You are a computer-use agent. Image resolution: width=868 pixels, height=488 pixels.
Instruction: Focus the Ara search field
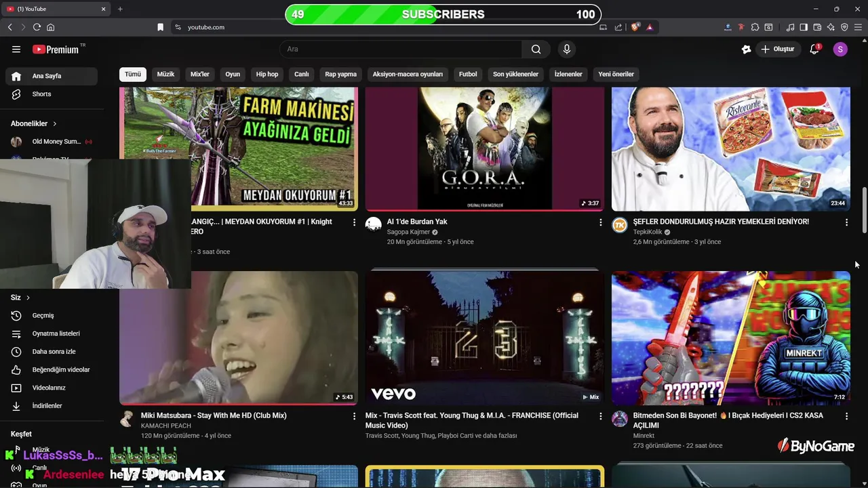pyautogui.click(x=401, y=49)
